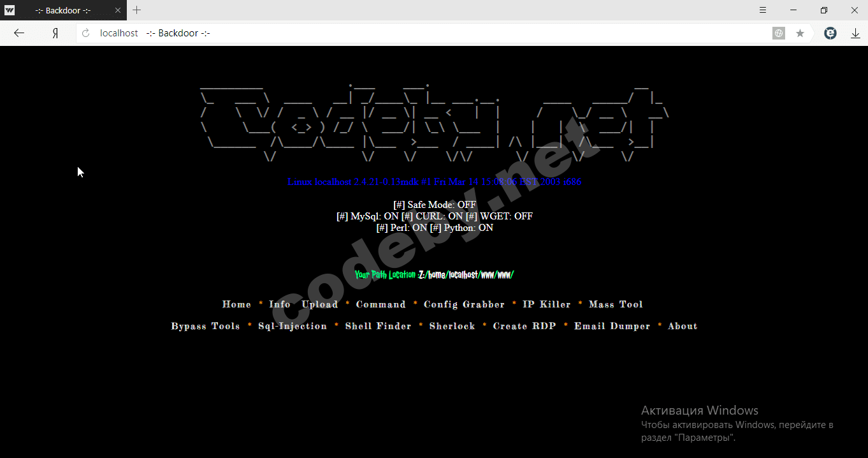Open the Home link

pyautogui.click(x=236, y=304)
